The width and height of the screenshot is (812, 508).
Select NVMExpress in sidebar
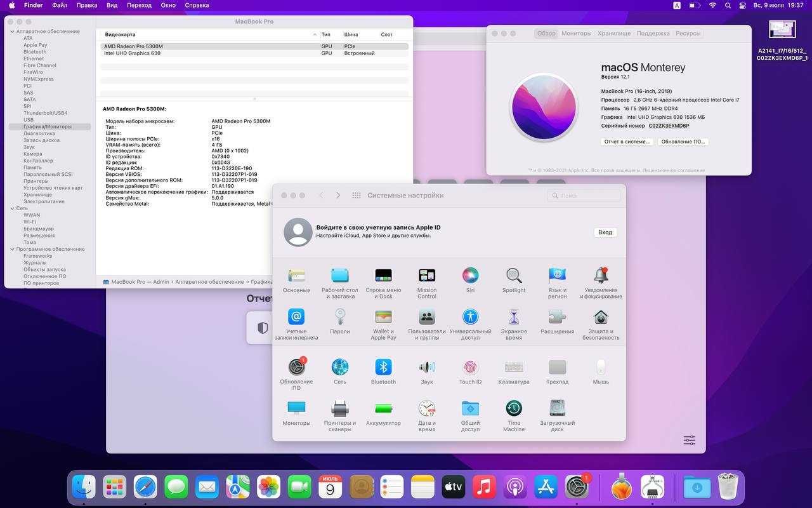(39, 79)
